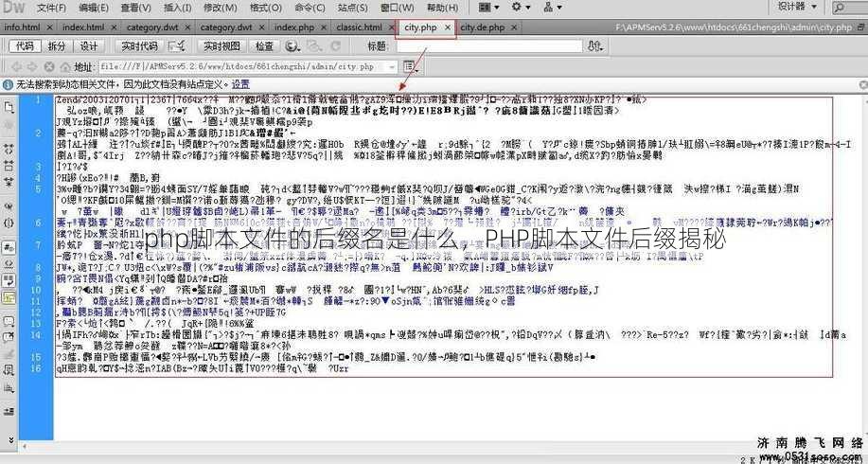Viewport: 868px width, 464px height.
Task: Open the 帮助(H) menu
Action: pyautogui.click(x=442, y=8)
